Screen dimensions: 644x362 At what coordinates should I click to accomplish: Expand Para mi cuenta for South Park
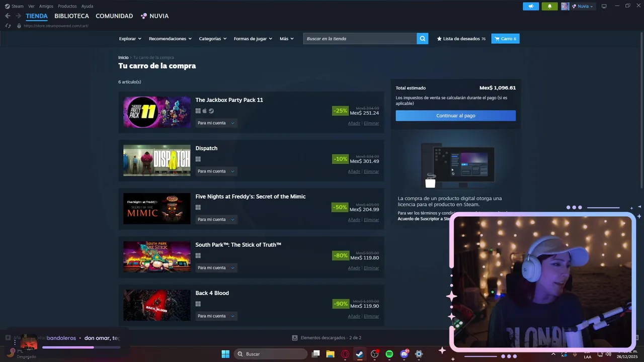(216, 267)
